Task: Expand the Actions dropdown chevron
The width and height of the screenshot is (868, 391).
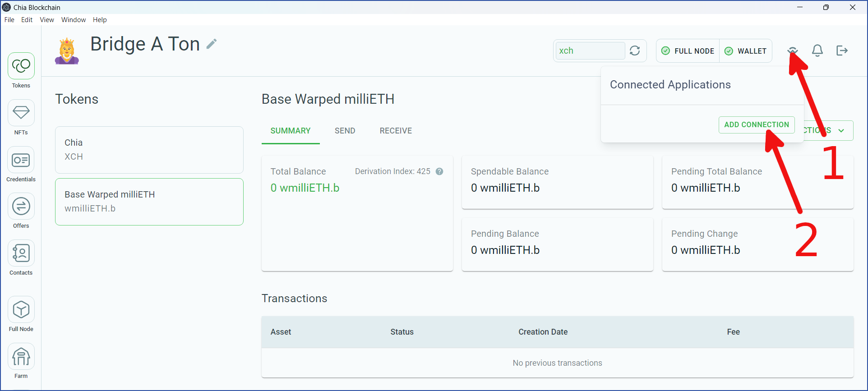Action: click(x=841, y=131)
